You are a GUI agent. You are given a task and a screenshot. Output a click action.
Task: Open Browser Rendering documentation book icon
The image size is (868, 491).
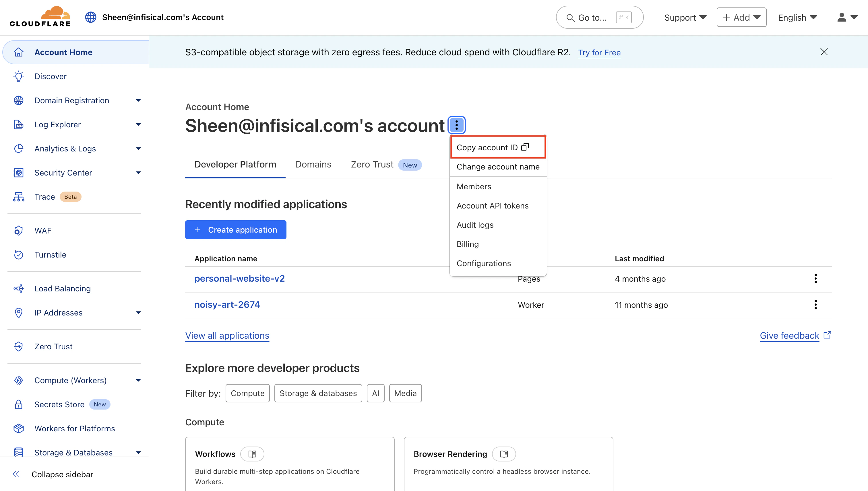click(504, 454)
